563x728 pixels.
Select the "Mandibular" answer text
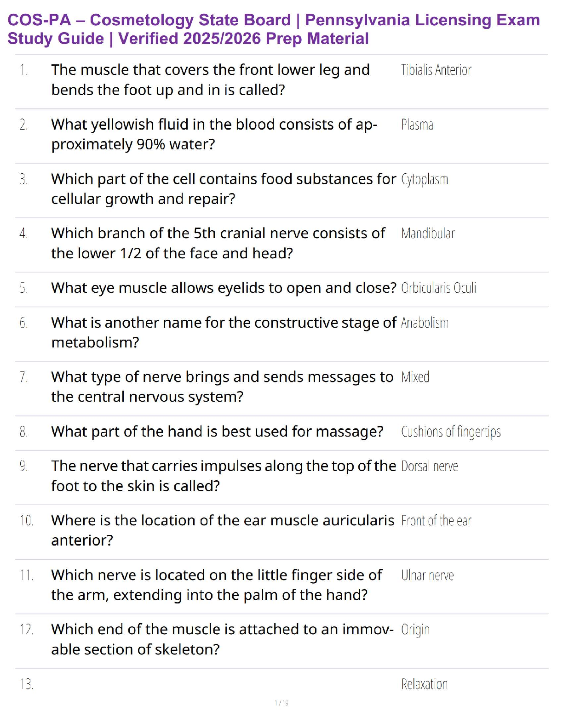428,233
